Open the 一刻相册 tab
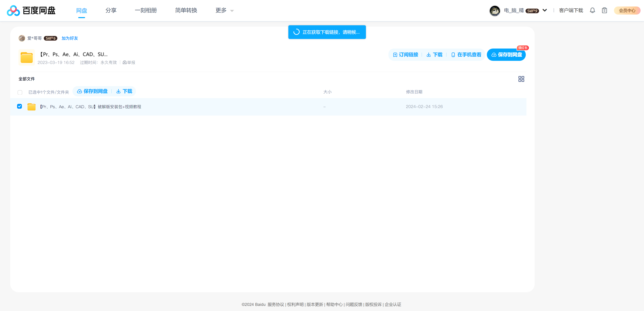 tap(146, 10)
